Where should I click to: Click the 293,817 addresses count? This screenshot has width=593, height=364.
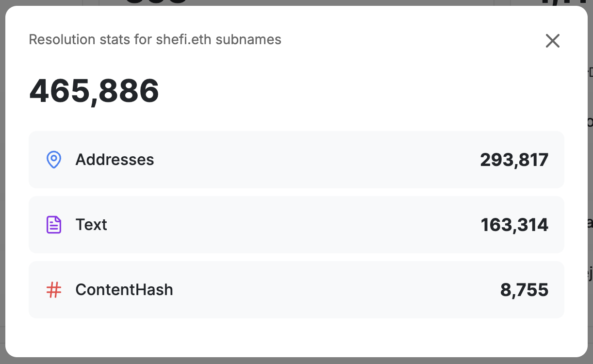[514, 160]
